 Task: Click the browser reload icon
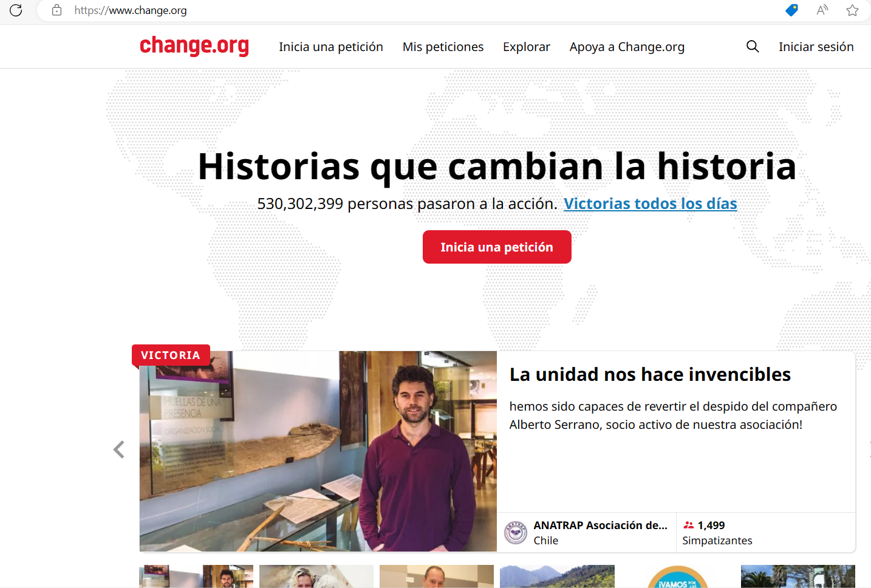click(16, 10)
